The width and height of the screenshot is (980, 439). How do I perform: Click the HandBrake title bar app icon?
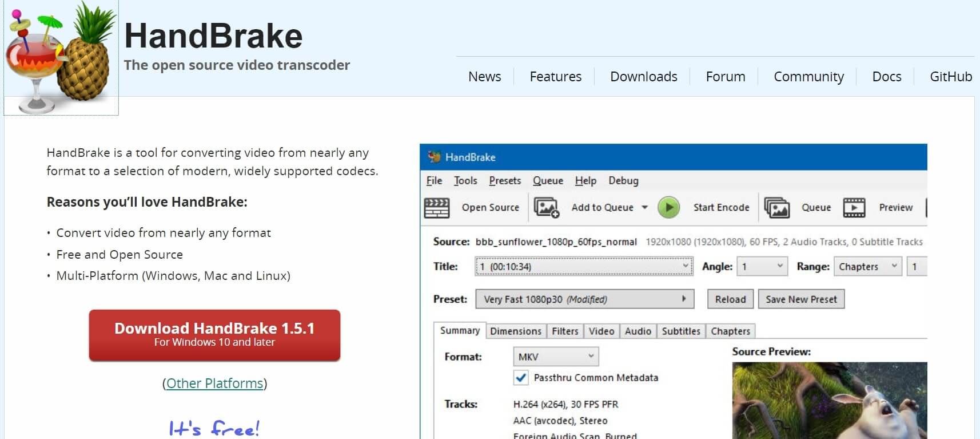coord(435,157)
